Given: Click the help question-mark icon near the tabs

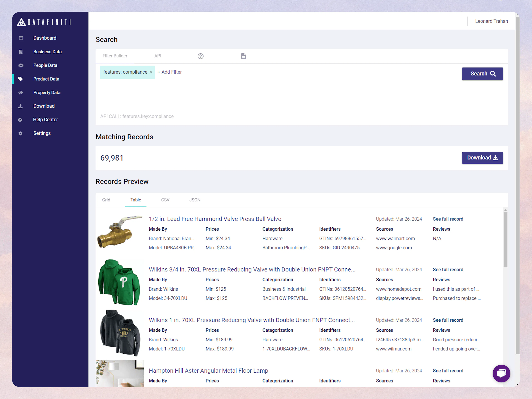Looking at the screenshot, I should pyautogui.click(x=200, y=56).
